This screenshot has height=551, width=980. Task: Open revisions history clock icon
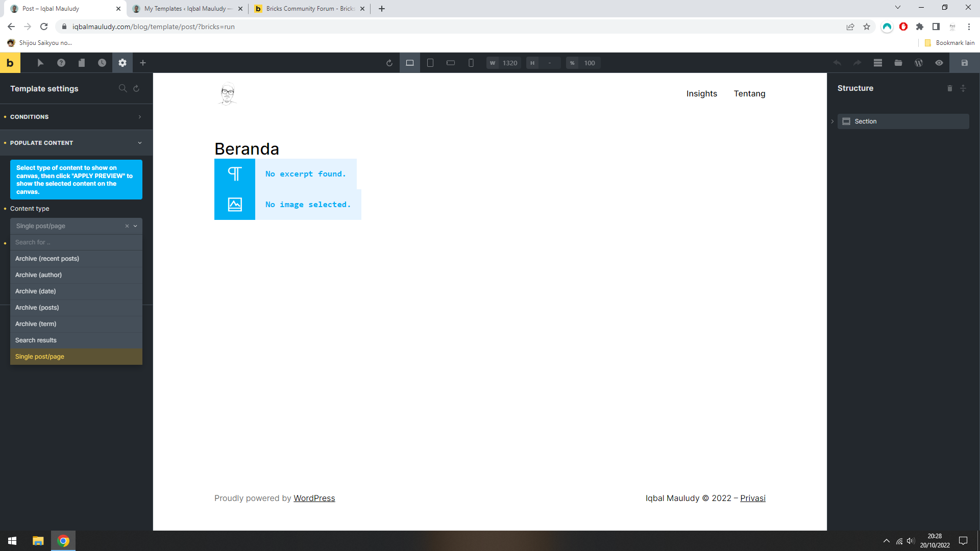click(102, 63)
